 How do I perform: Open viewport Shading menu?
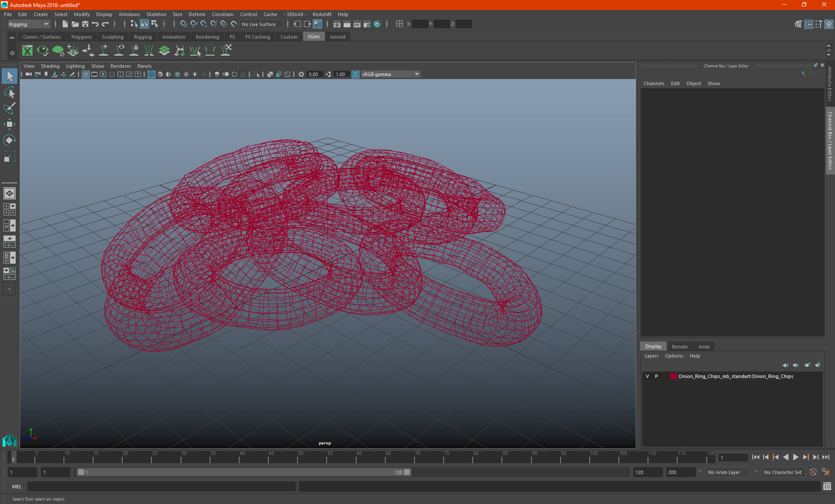coord(50,66)
